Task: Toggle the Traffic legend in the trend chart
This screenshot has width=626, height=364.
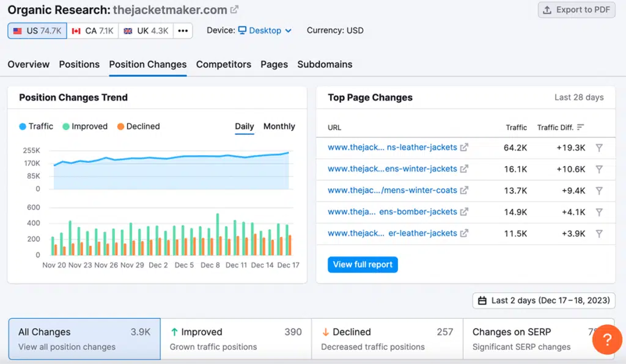Action: 36,126
